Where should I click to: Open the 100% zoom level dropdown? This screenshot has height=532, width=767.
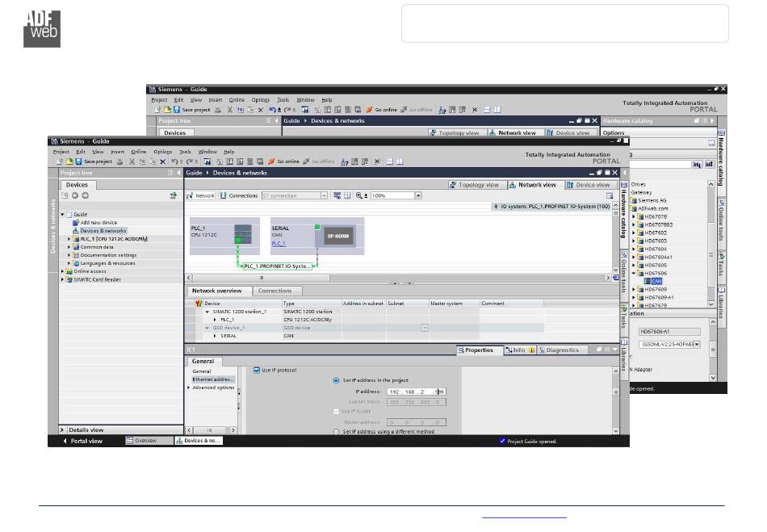pyautogui.click(x=418, y=195)
